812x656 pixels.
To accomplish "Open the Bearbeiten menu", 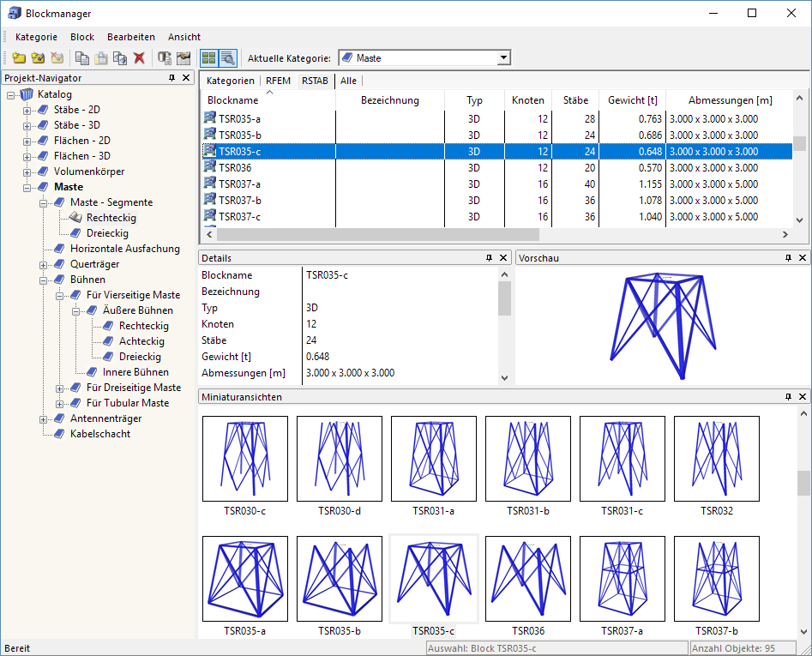I will click(131, 37).
